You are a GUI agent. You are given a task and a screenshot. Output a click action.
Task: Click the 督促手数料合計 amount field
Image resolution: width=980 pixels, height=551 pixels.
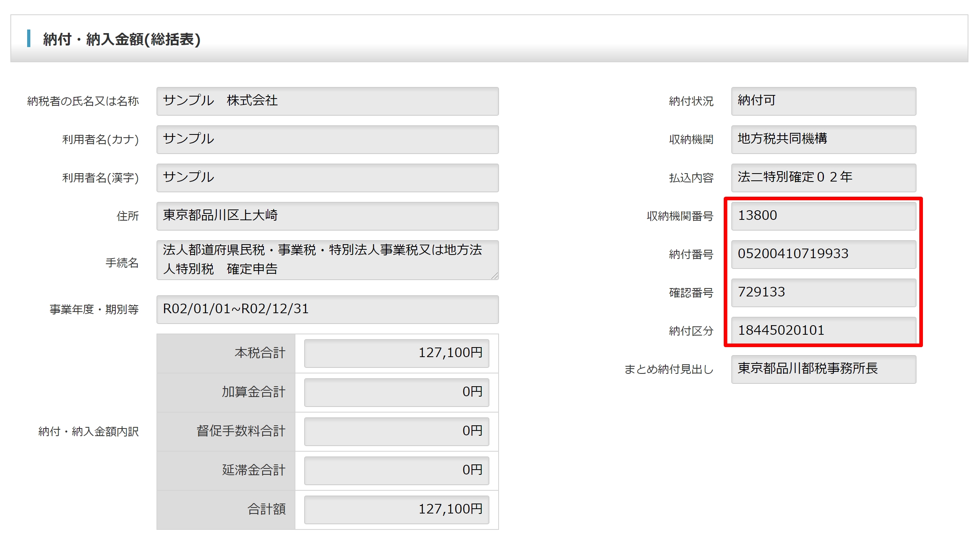click(x=396, y=431)
